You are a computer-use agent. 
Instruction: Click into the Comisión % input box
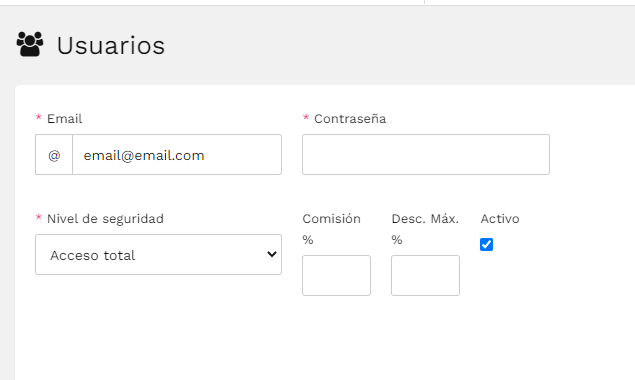tap(337, 275)
